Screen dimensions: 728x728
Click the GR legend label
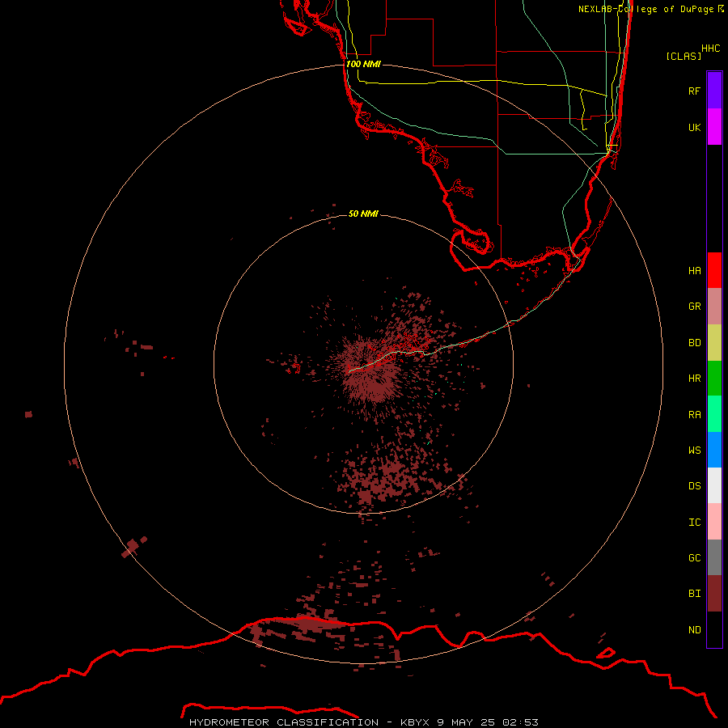click(694, 307)
